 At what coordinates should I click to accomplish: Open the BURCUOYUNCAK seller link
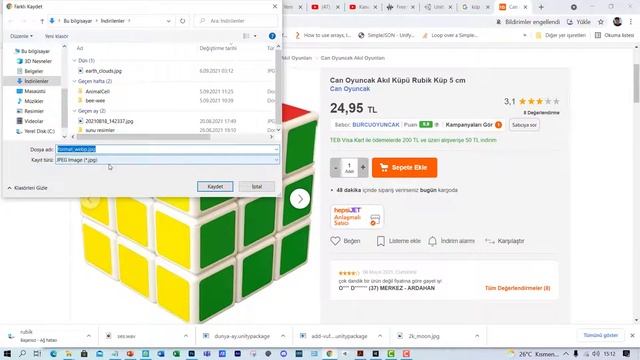point(376,124)
